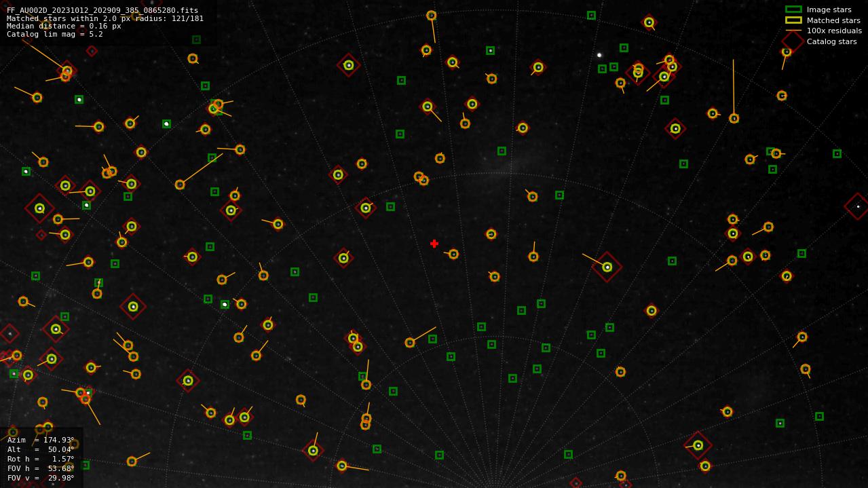Click the green Image stars legend square
Image resolution: width=868 pixels, height=488 pixels.
(x=793, y=10)
